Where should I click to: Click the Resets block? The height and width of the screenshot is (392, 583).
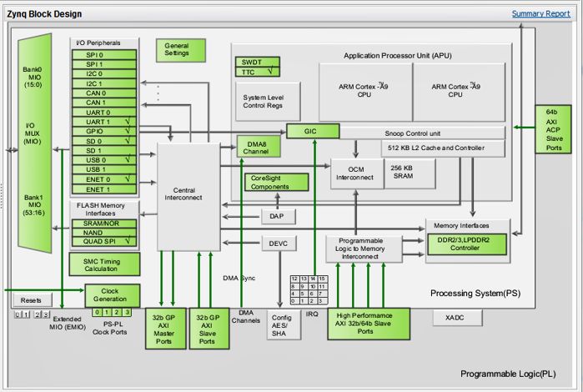click(33, 299)
